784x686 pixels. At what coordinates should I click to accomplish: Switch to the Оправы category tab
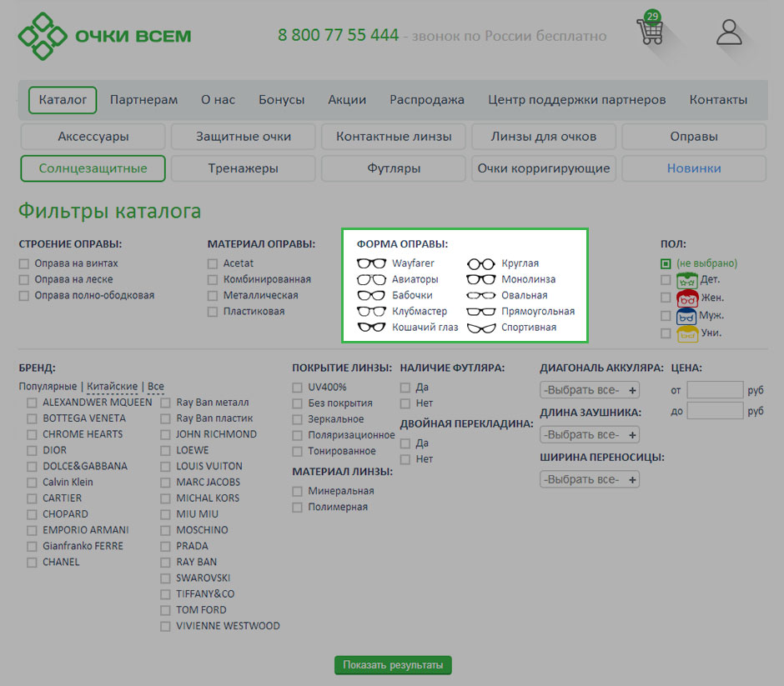tap(693, 137)
